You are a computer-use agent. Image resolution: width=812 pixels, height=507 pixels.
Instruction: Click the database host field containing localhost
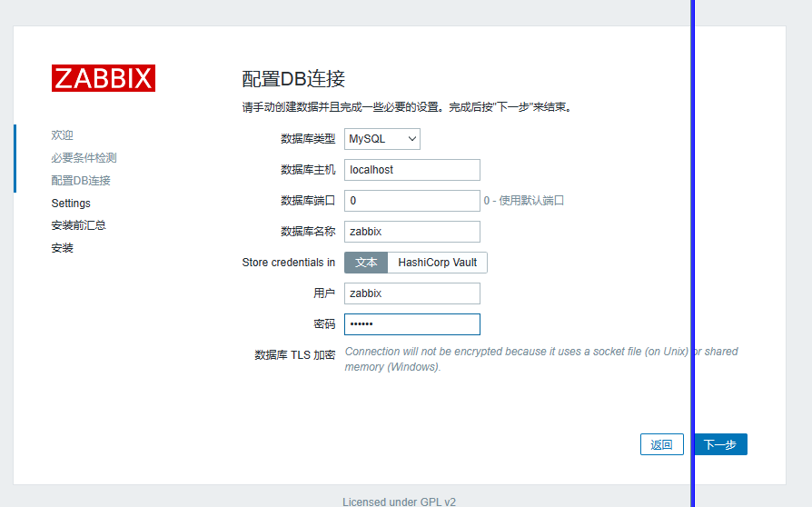coord(412,170)
